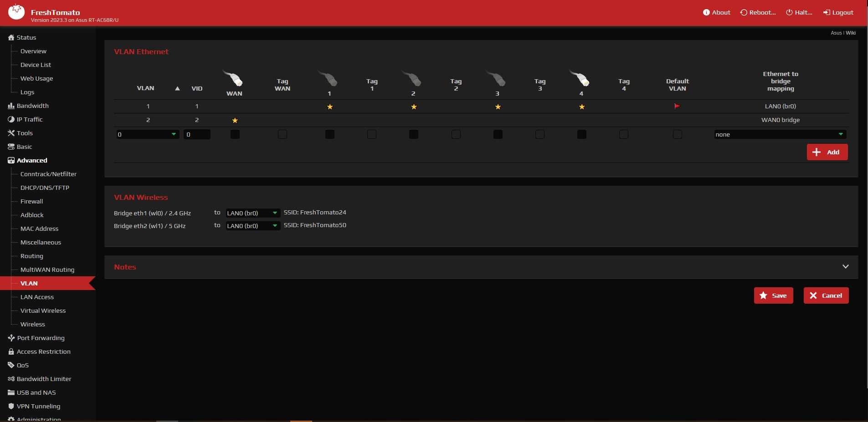Click the VLAN 2 WAN star
Viewport: 868px width, 422px height.
point(235,120)
